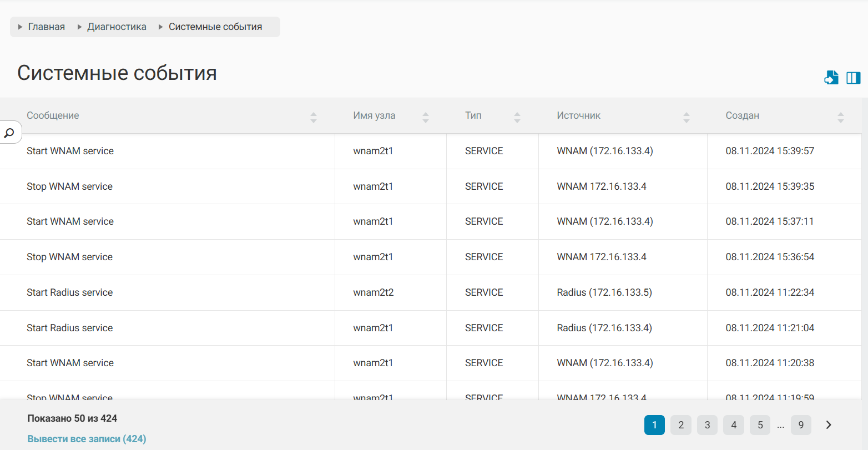
Task: Go to page 2
Action: [681, 425]
